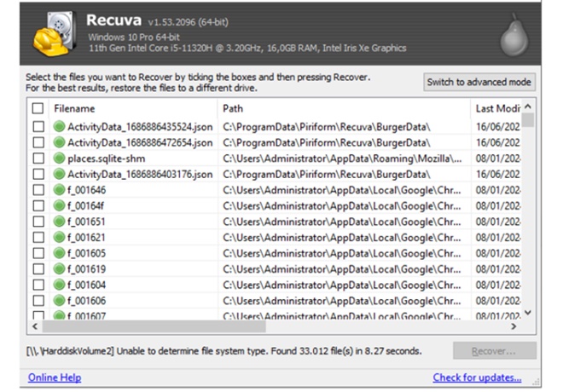Viewport: 563px width, 392px height.
Task: Switch to advanced mode
Action: click(479, 82)
